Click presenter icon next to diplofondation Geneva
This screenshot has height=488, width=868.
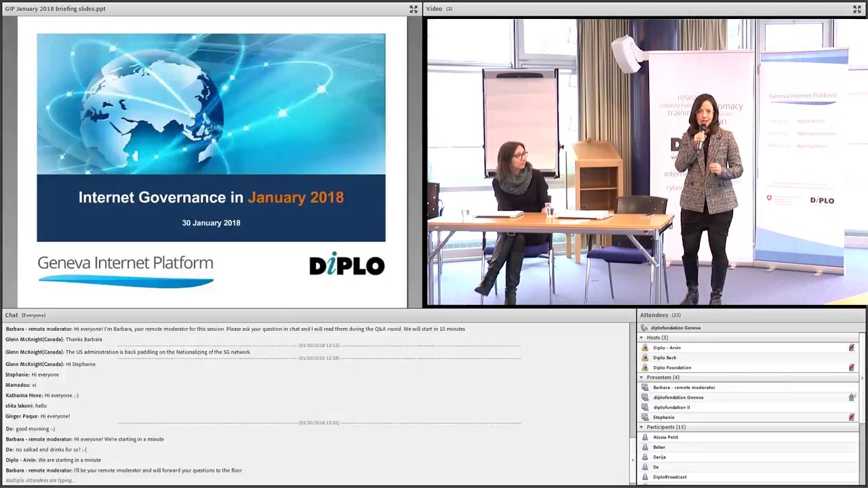point(645,397)
